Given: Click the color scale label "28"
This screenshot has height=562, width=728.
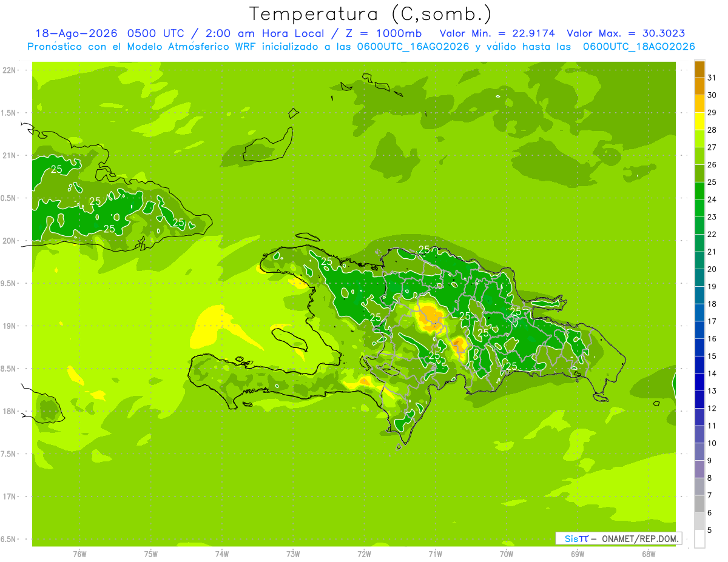Looking at the screenshot, I should (x=712, y=130).
